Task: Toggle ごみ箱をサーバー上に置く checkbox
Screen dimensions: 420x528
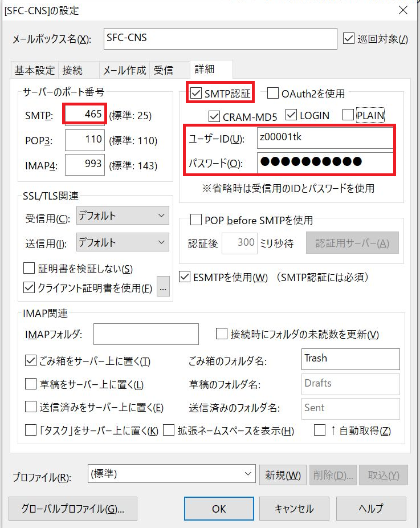Action: point(31,362)
